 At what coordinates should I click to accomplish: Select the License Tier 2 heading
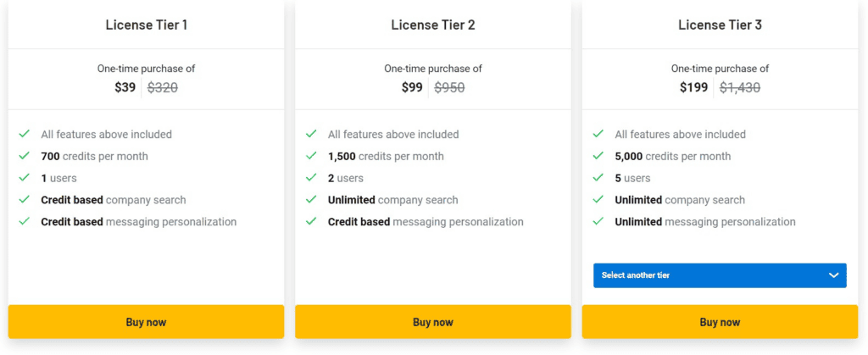coord(433,25)
